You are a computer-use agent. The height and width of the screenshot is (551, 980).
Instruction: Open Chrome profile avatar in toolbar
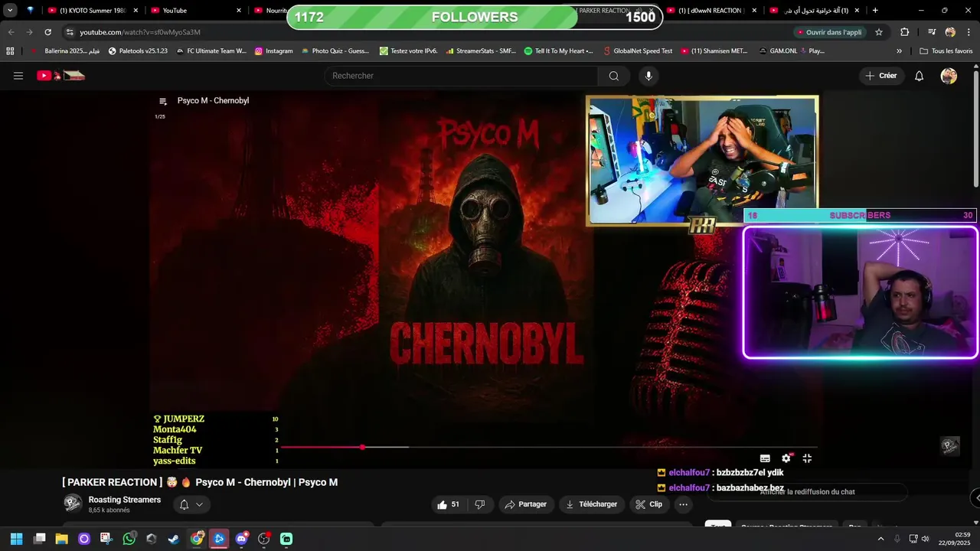[950, 32]
